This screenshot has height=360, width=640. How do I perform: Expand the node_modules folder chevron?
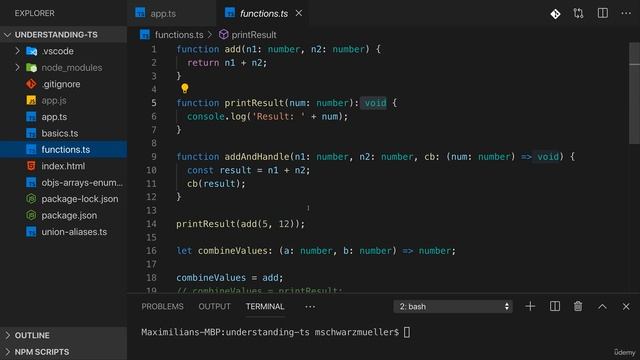click(17, 67)
